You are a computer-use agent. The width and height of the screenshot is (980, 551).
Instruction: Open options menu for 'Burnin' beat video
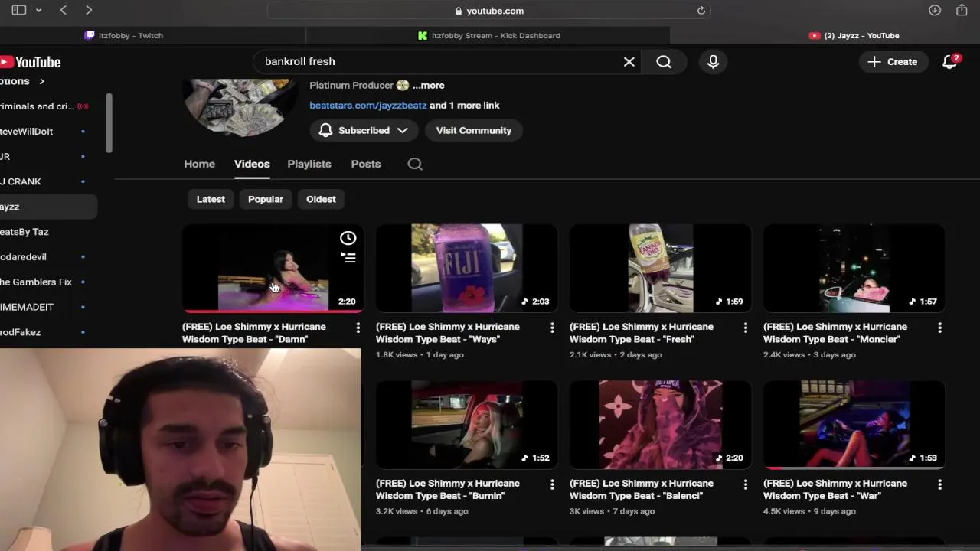click(552, 484)
